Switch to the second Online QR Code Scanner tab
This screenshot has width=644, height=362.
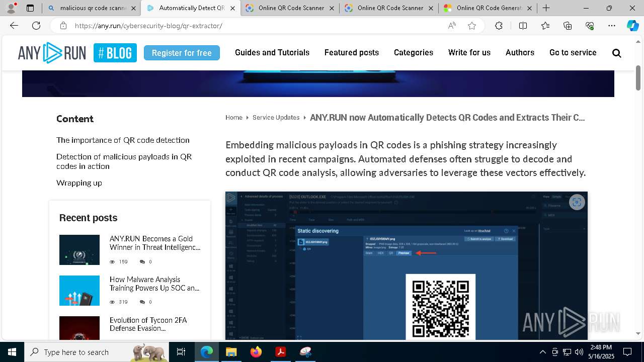[389, 8]
